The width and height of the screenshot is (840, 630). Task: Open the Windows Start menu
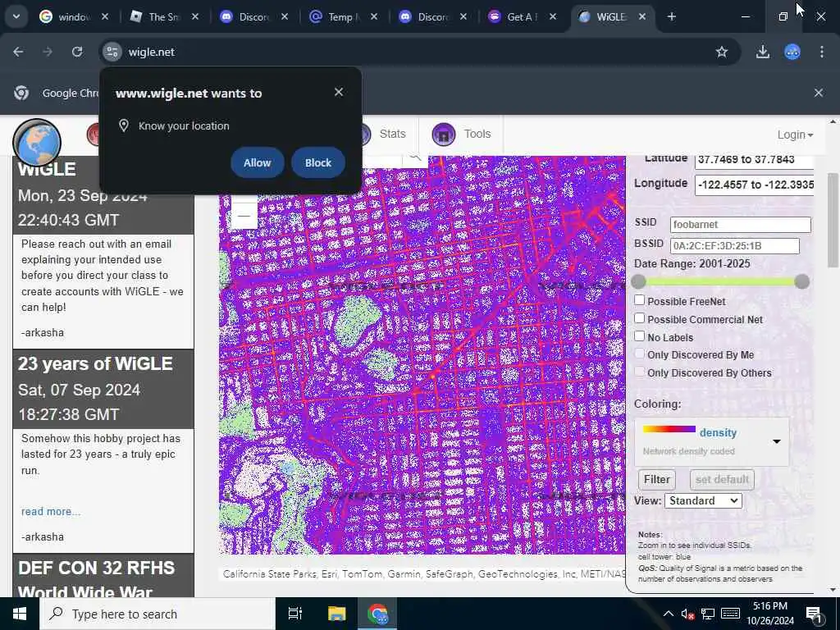pos(20,614)
